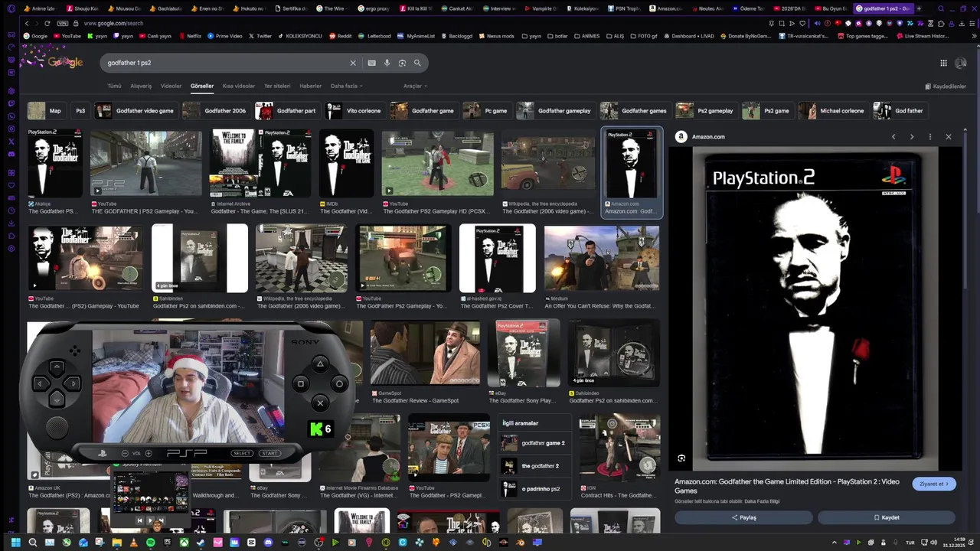Open related search 'godfather game 2'
Image resolution: width=980 pixels, height=551 pixels.
pos(534,443)
